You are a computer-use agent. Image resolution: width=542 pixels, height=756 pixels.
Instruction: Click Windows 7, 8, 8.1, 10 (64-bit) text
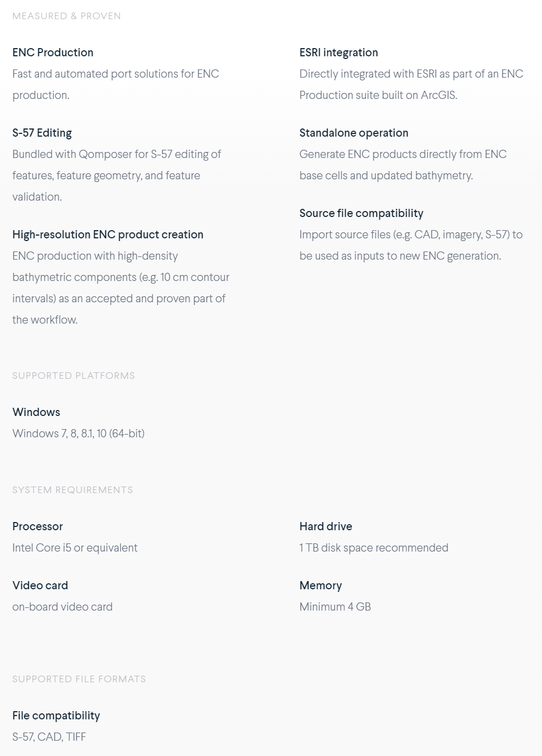[79, 433]
